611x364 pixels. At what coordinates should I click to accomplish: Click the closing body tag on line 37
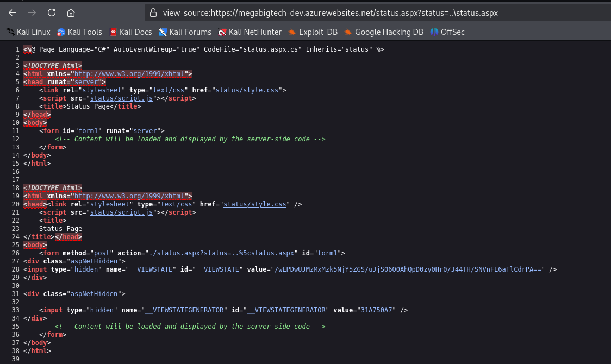(x=37, y=343)
